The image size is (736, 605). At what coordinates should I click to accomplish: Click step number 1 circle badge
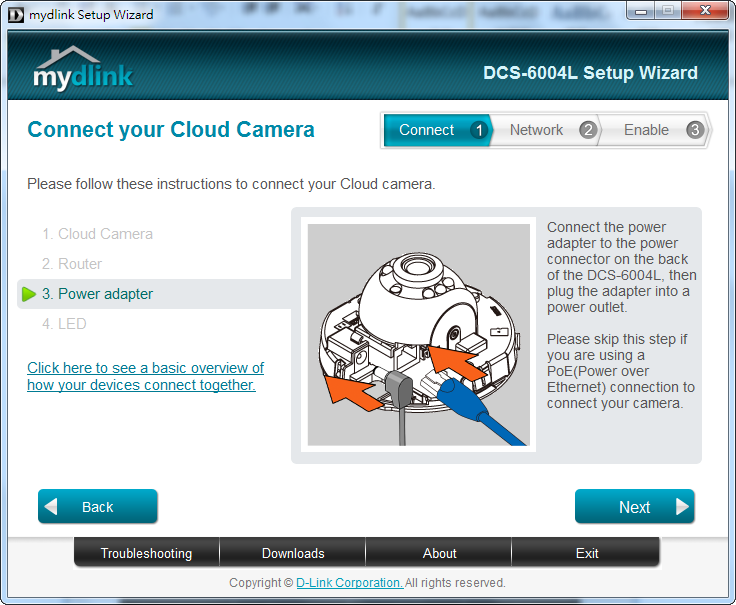point(479,130)
